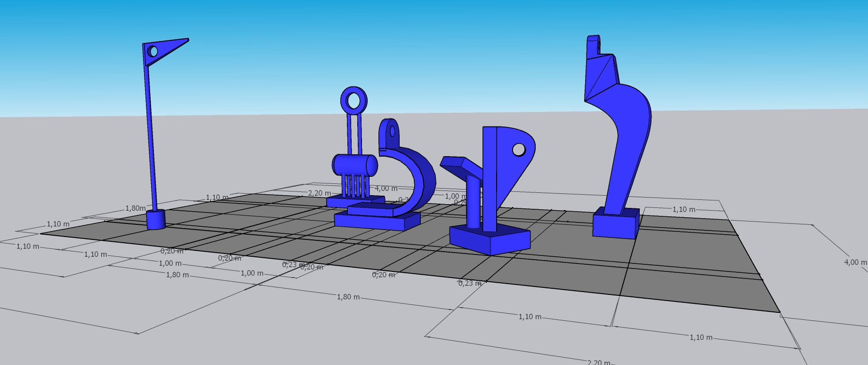Select the 4,00 m dimension at right edge
This screenshot has width=868, height=365.
[x=854, y=262]
